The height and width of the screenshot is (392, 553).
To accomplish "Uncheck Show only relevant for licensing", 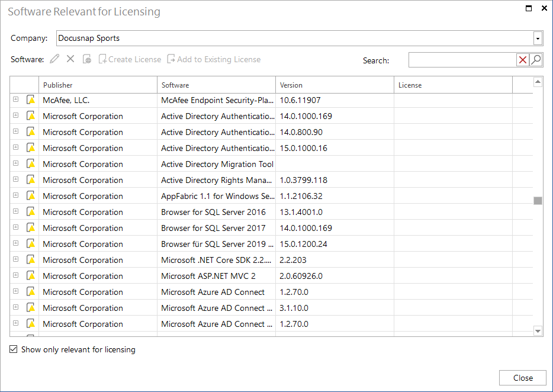I will tap(14, 349).
